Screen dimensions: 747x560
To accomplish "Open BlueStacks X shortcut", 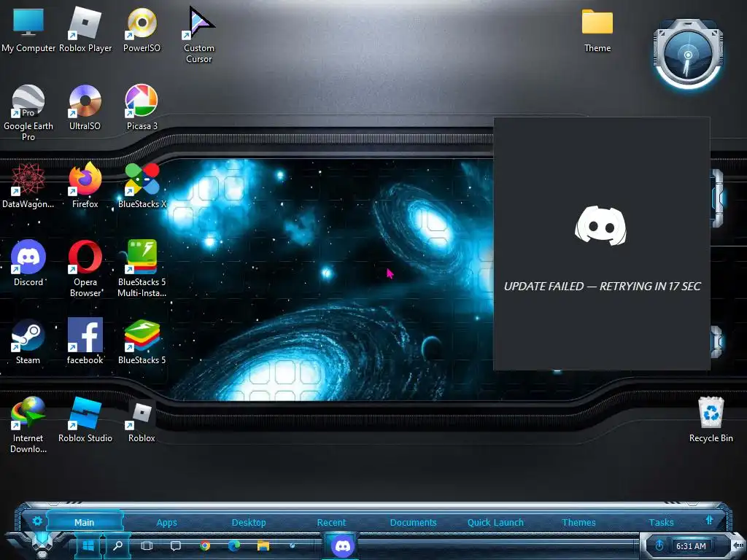I will click(142, 186).
